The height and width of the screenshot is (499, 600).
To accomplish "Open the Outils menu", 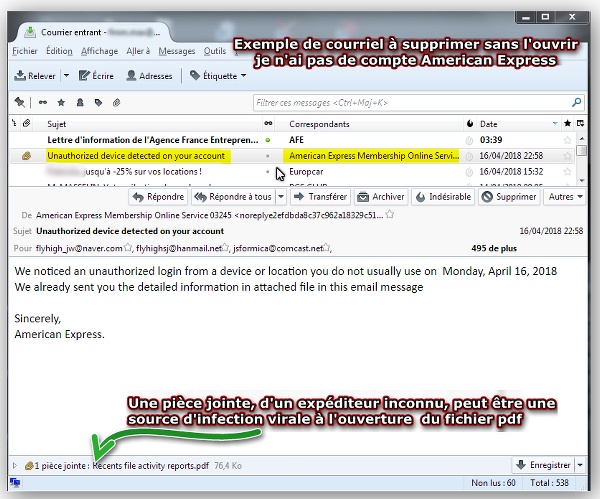I will point(215,51).
